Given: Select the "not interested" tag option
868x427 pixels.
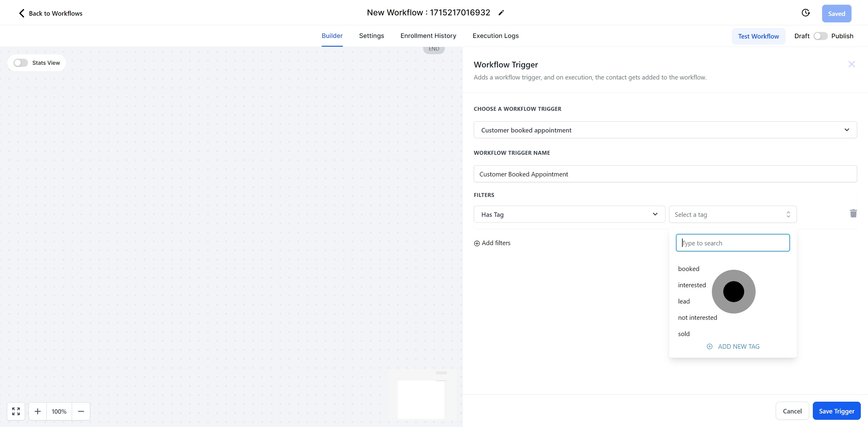Looking at the screenshot, I should tap(697, 318).
